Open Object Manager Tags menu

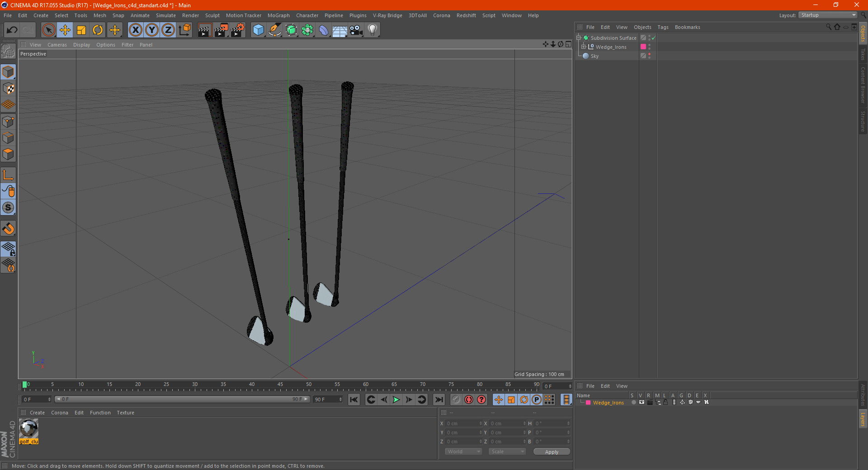(x=663, y=27)
